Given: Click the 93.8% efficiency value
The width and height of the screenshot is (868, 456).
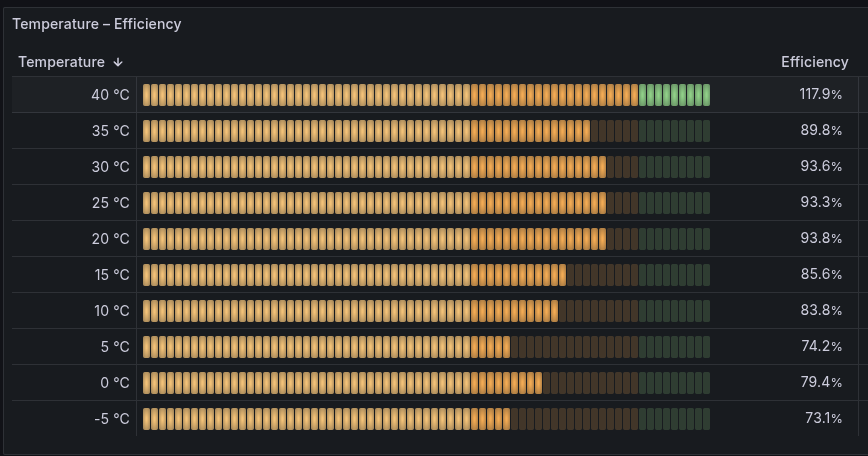Looking at the screenshot, I should coord(821,239).
